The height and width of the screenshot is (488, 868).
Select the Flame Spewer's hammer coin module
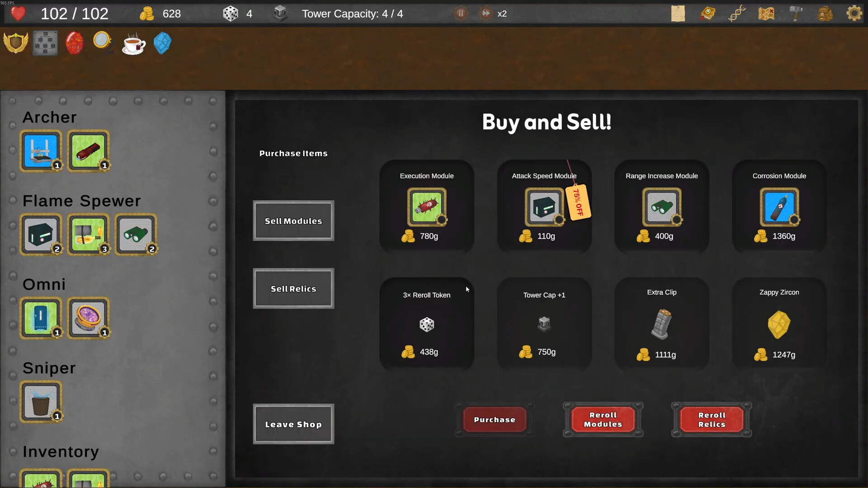[x=88, y=235]
